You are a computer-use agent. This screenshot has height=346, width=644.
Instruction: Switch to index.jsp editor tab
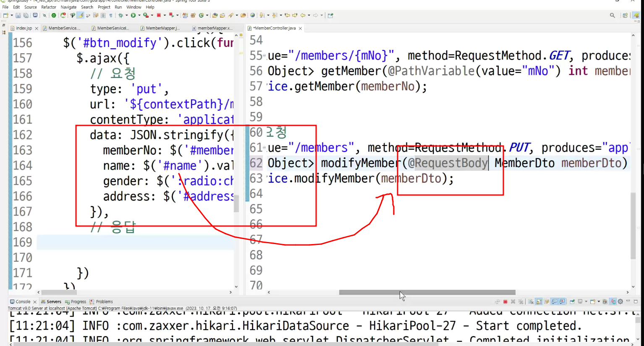24,28
